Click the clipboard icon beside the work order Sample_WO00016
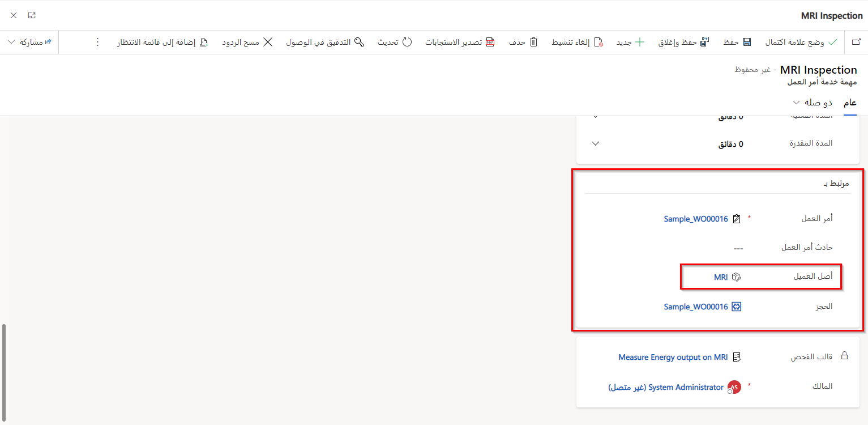Screen dimensions: 868x425 point(737,219)
